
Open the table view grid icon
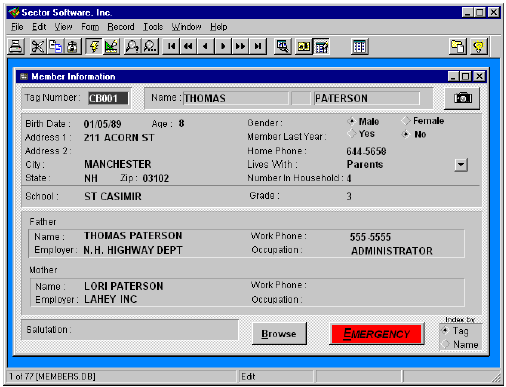pyautogui.click(x=359, y=46)
